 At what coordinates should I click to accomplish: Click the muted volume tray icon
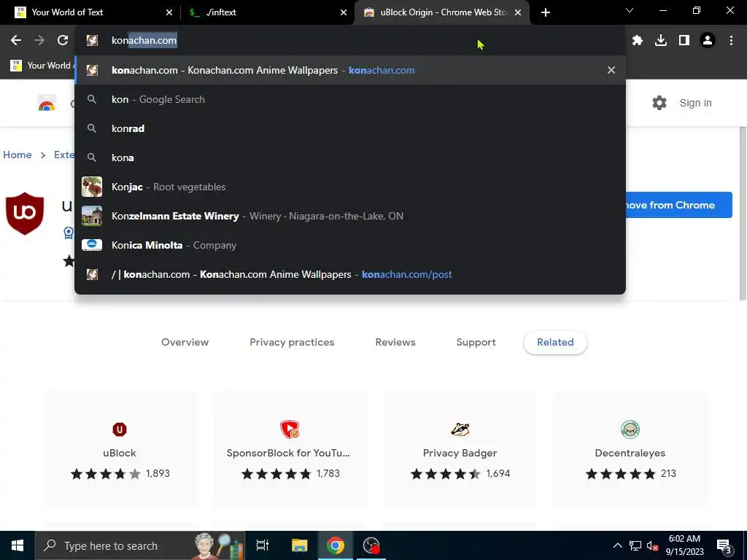point(653,545)
